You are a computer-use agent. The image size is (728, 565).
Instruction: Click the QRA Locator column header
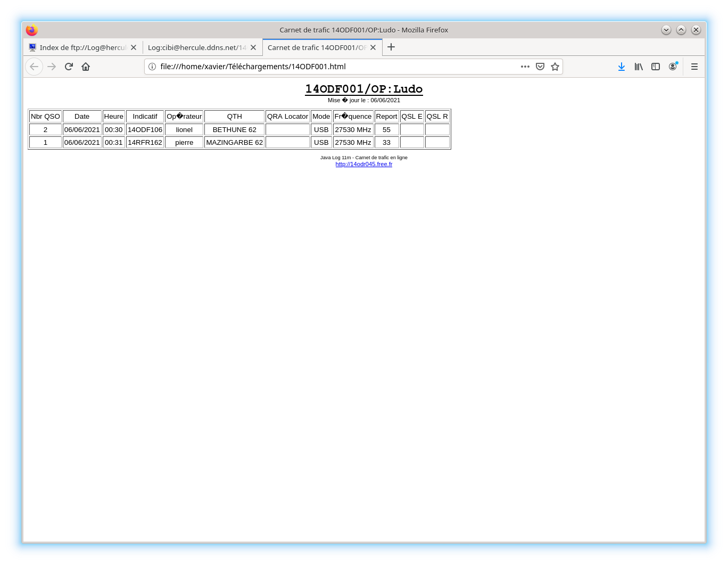[x=287, y=117]
